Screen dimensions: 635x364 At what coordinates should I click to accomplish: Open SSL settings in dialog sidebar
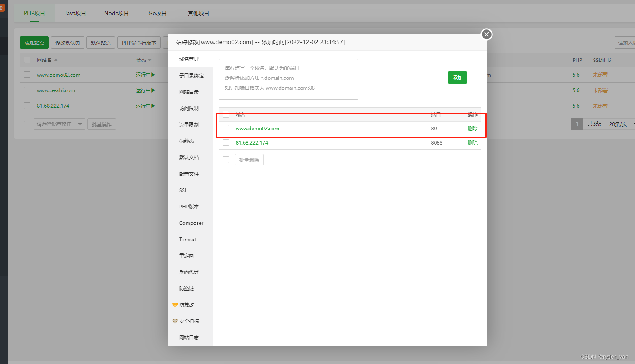click(190, 190)
